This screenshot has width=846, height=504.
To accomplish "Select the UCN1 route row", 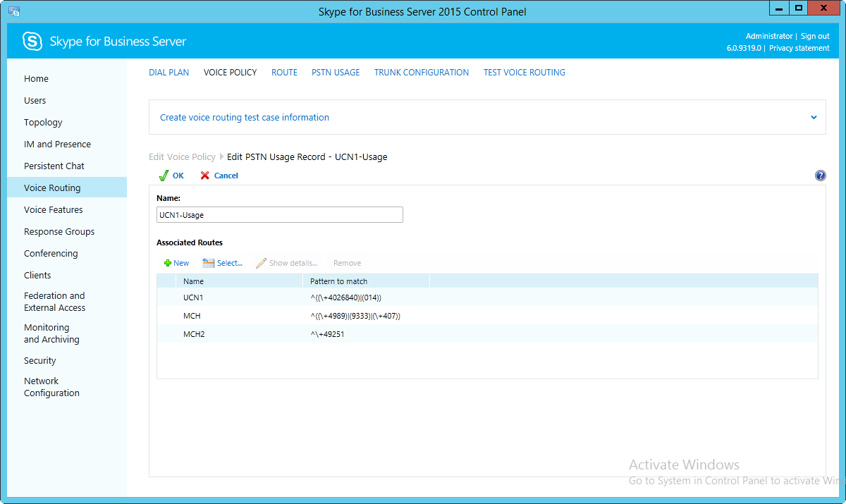I will (487, 297).
